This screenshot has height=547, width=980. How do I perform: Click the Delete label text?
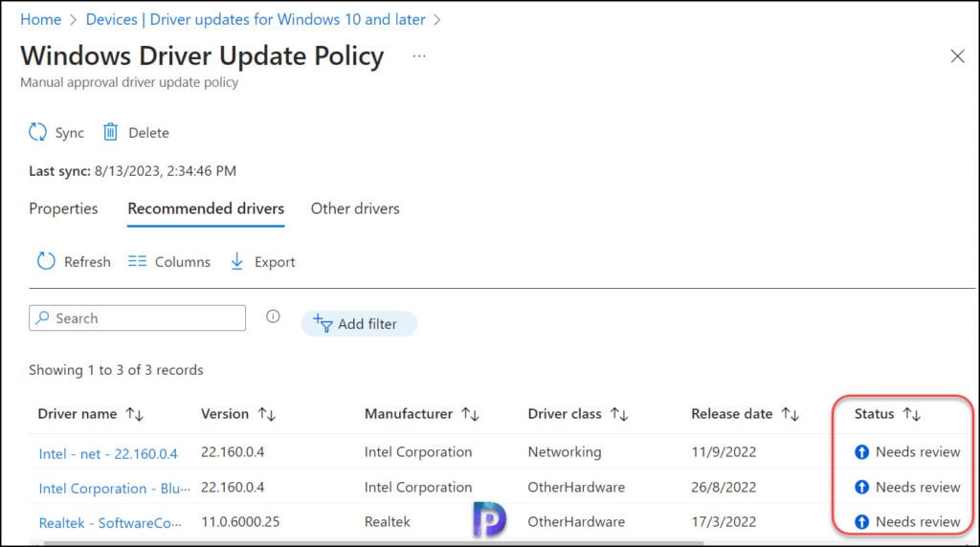[148, 132]
